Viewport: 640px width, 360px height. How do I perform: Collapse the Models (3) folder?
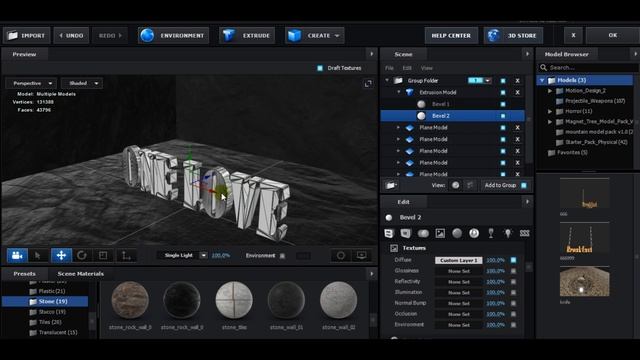(542, 80)
